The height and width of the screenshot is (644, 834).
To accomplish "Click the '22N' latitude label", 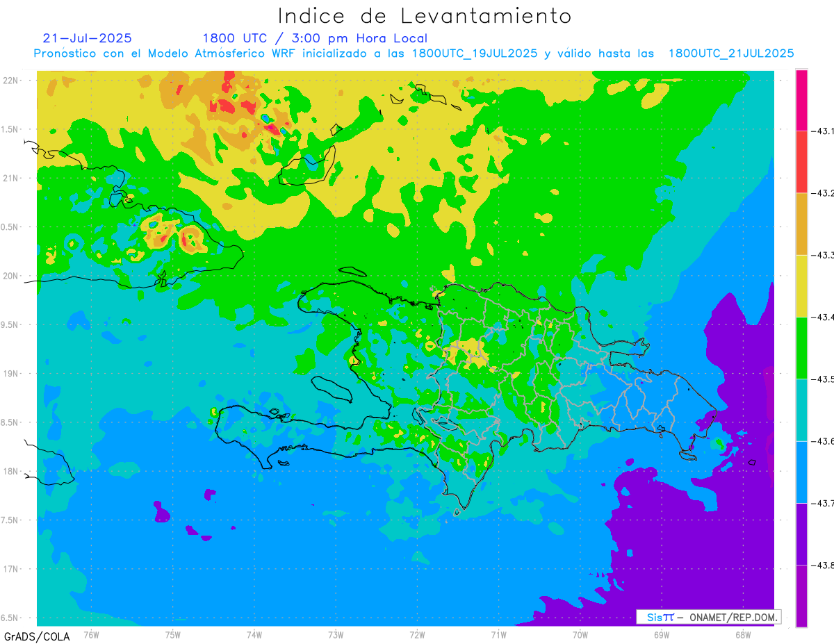I will 11,80.
